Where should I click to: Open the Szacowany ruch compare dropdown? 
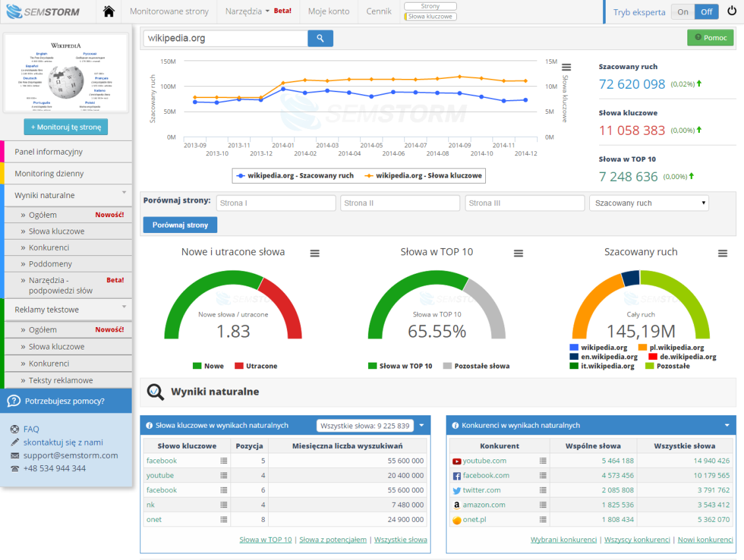(x=649, y=203)
